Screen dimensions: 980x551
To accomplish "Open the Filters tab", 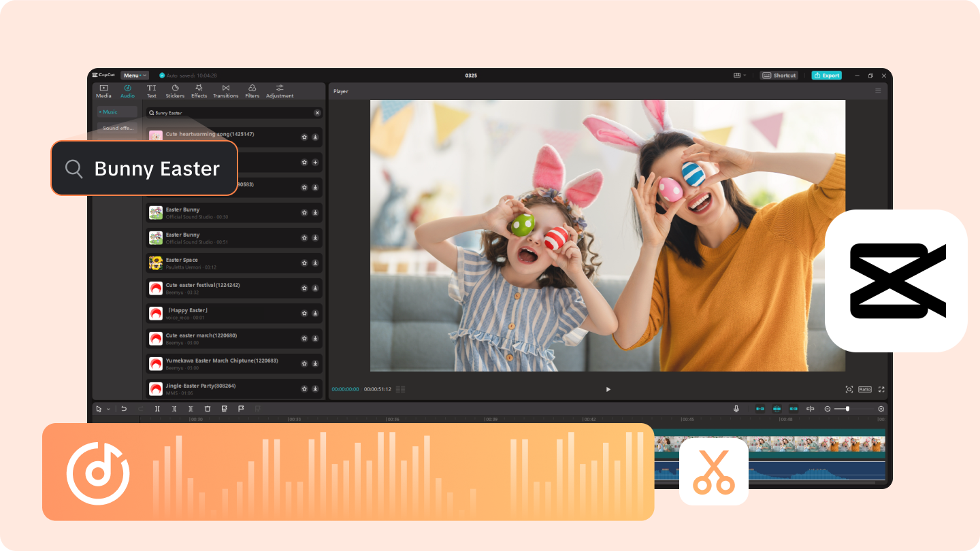I will 252,91.
